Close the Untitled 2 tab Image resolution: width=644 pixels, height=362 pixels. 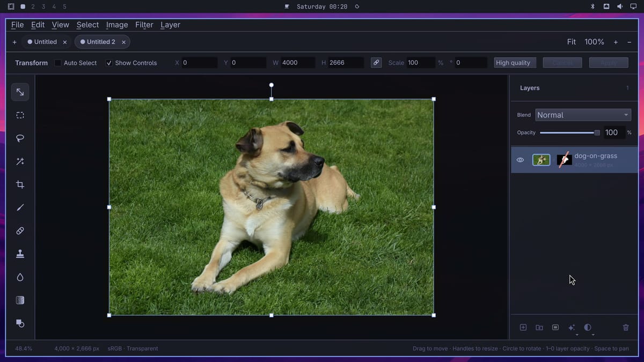tap(123, 42)
